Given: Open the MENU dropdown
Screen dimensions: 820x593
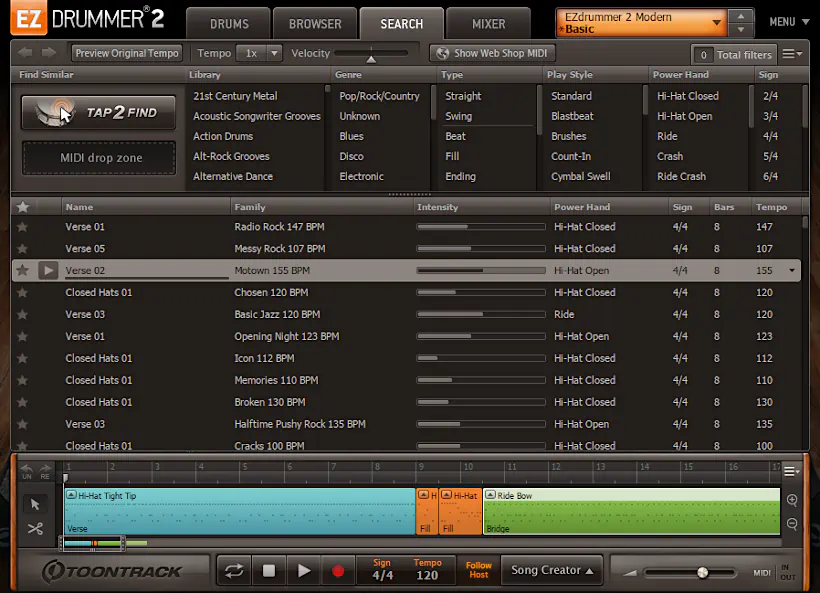Looking at the screenshot, I should coord(789,22).
